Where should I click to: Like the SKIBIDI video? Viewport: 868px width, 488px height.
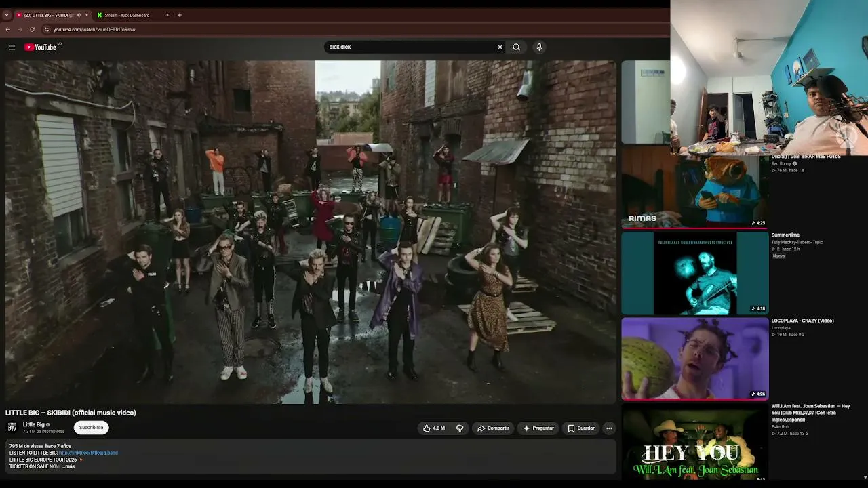(x=434, y=428)
